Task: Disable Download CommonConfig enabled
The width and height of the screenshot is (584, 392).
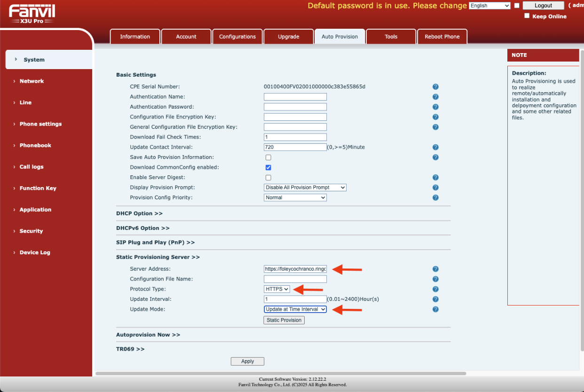Action: click(268, 167)
